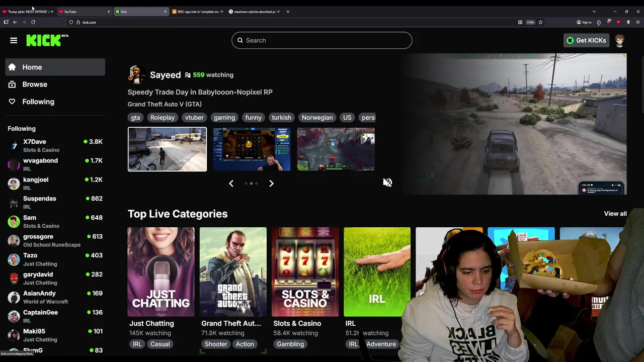Viewport: 644px width, 362px height.
Task: Open Following in the sidebar
Action: pos(55,102)
